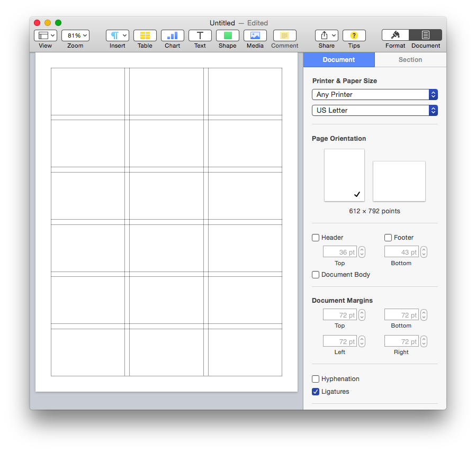Screen dimensions: 476x452
Task: Open the Media browser
Action: pos(255,35)
